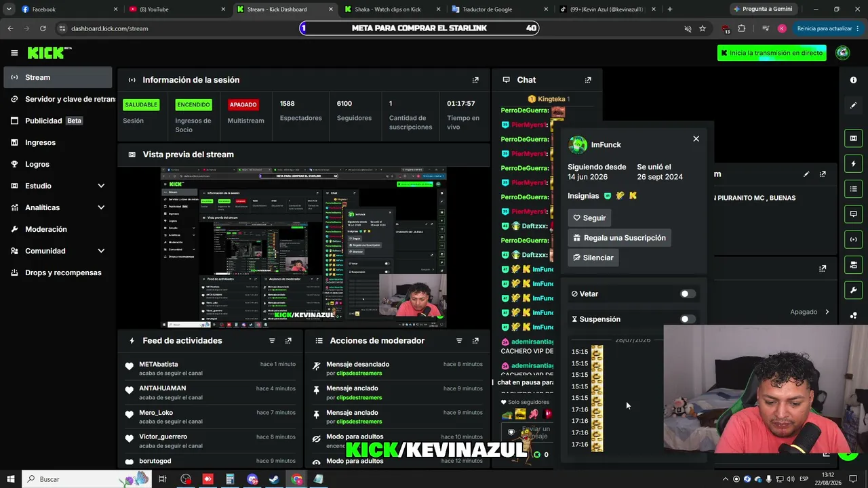Image resolution: width=868 pixels, height=488 pixels.
Task: Pop out the Feed de actividades panel
Action: click(288, 341)
